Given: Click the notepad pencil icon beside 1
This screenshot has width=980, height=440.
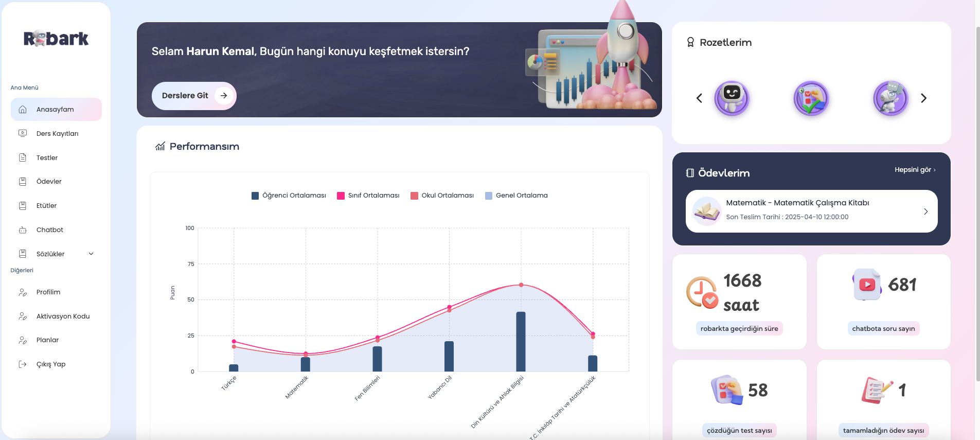Looking at the screenshot, I should click(x=877, y=390).
